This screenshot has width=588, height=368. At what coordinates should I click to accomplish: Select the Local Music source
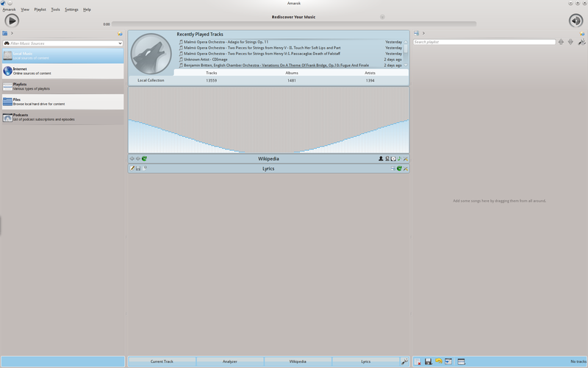[63, 56]
